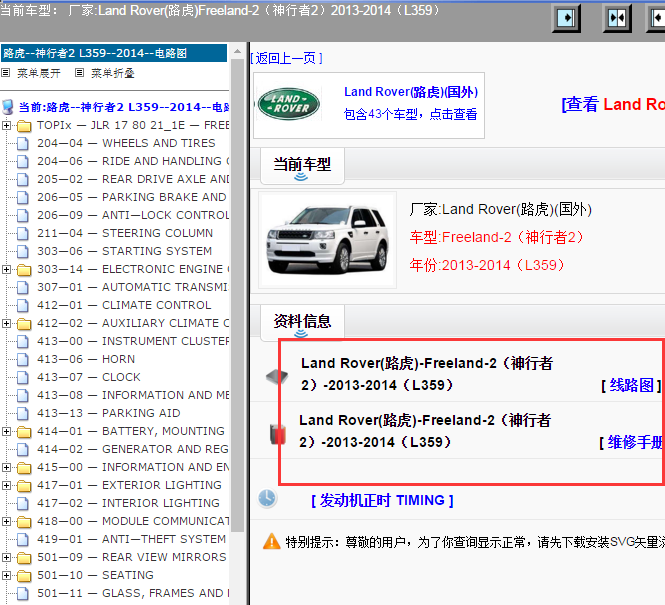Open 206-09 ANTI-LOCK CONTROL tree item
This screenshot has height=605, width=665.
pyautogui.click(x=133, y=215)
